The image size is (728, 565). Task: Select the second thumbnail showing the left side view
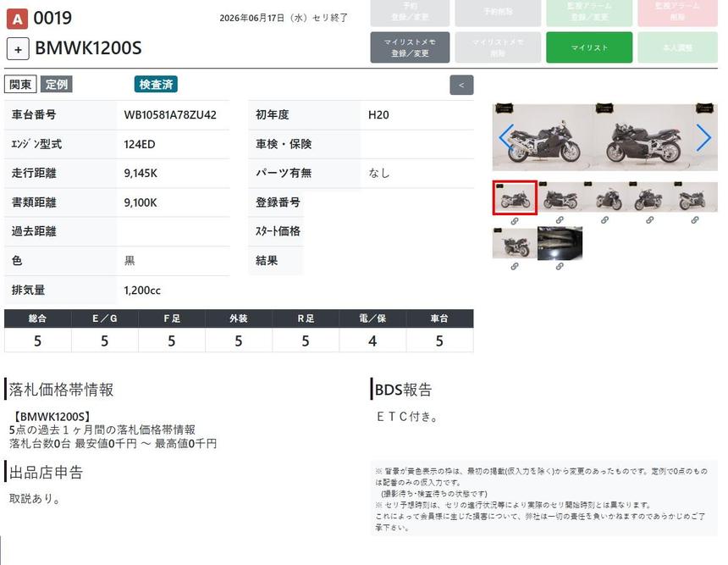pos(560,197)
